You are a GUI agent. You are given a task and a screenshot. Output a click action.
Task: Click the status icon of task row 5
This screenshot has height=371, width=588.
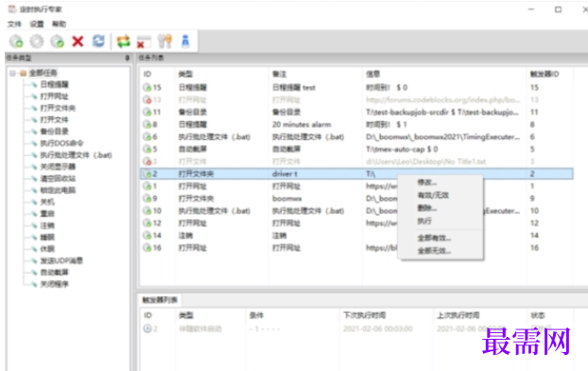point(147,150)
